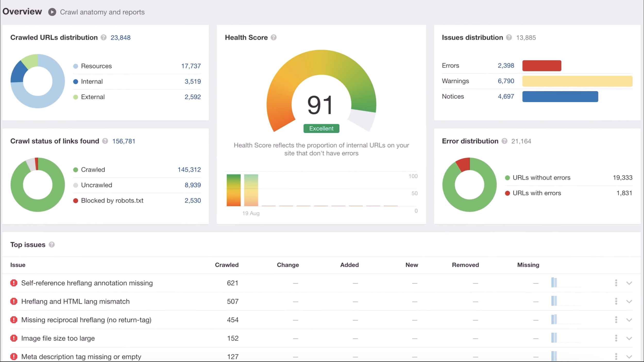Click the error badge beside Missing reciprocal hreflang

tap(13, 320)
